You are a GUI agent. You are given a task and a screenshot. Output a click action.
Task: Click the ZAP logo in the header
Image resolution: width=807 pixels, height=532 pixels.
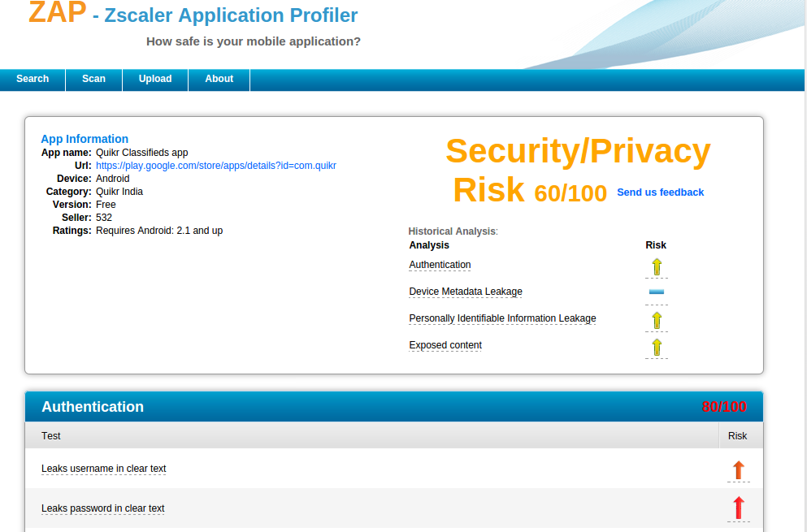57,13
